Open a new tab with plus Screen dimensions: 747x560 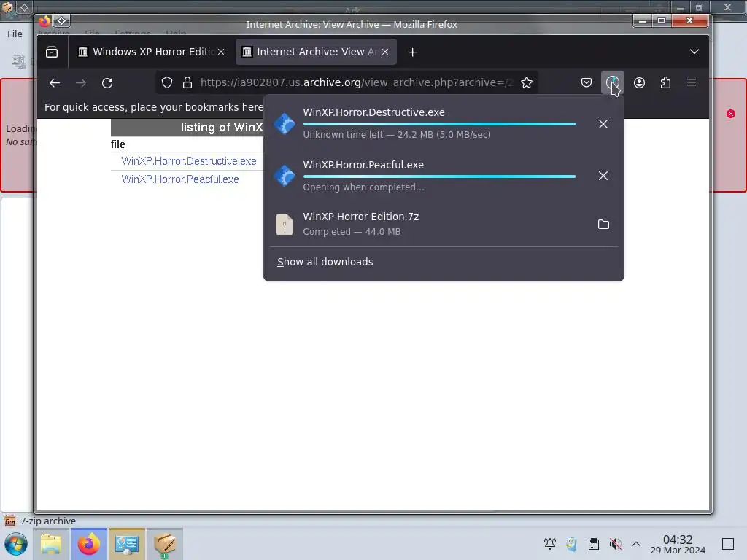coord(413,52)
